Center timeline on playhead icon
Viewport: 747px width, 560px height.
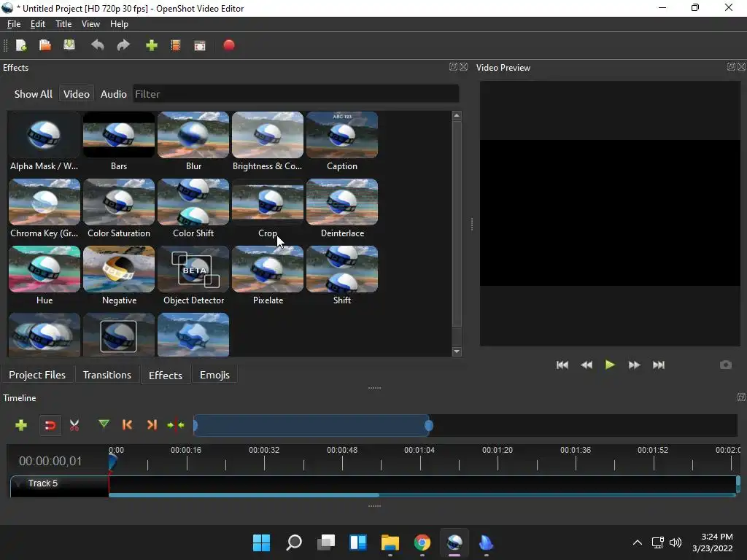(x=176, y=425)
